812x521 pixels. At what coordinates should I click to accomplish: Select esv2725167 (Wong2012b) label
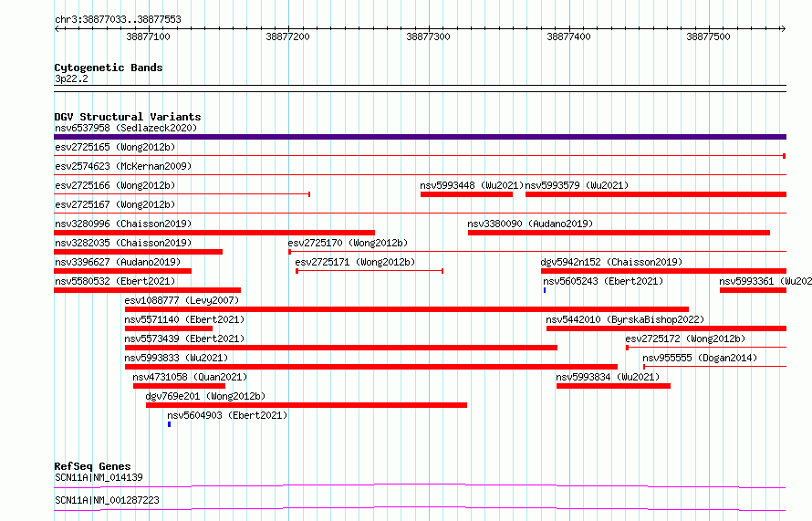tap(115, 204)
